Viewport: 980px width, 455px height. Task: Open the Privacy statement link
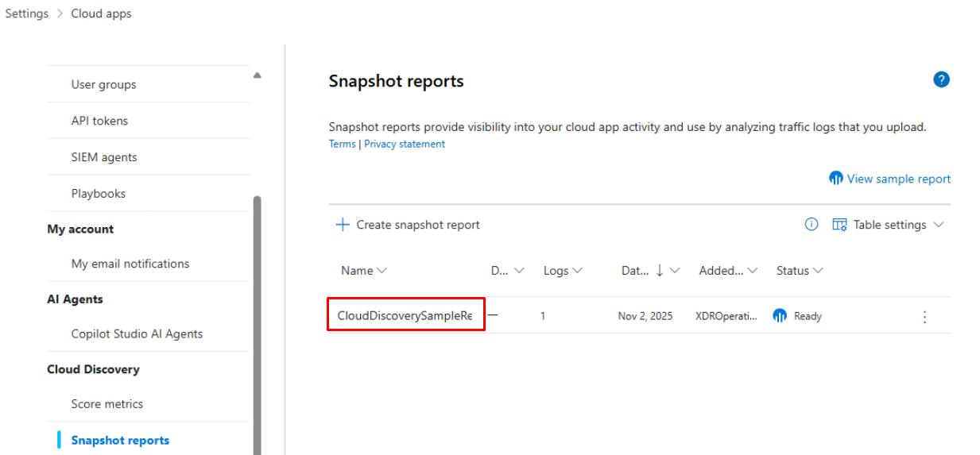tap(405, 145)
